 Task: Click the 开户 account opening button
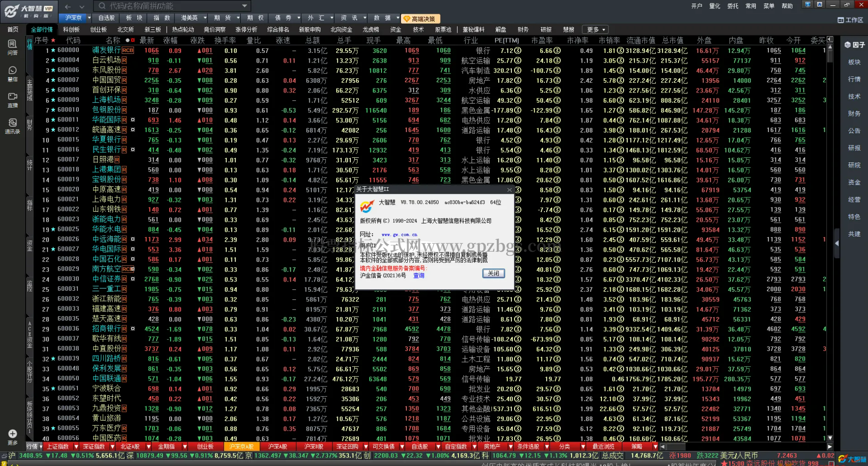coord(697,6)
